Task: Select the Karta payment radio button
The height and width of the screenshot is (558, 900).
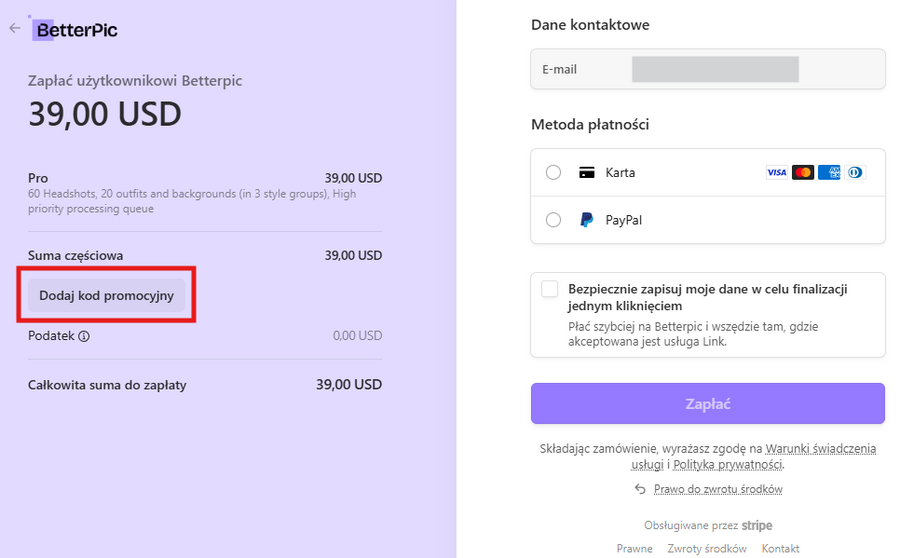Action: (553, 173)
